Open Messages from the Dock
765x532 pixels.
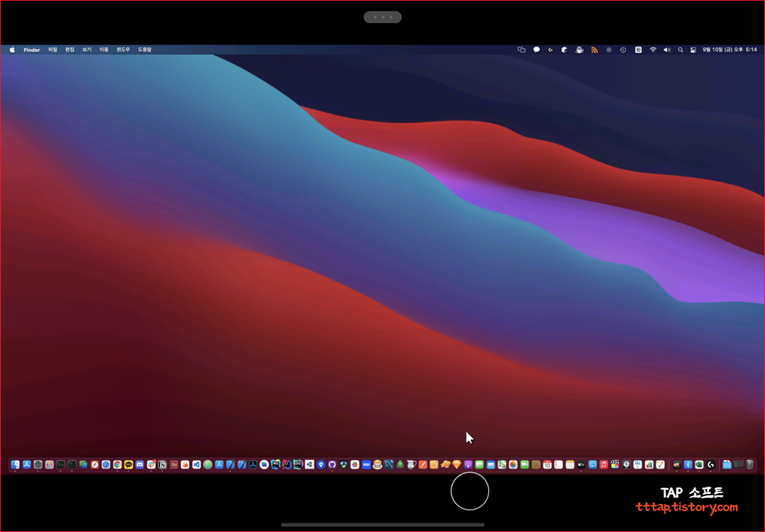(x=479, y=464)
